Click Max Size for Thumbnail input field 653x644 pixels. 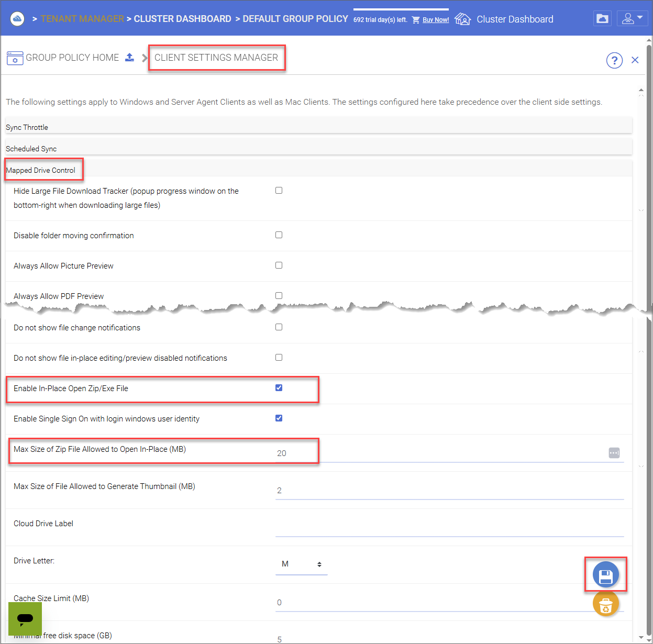click(x=450, y=491)
